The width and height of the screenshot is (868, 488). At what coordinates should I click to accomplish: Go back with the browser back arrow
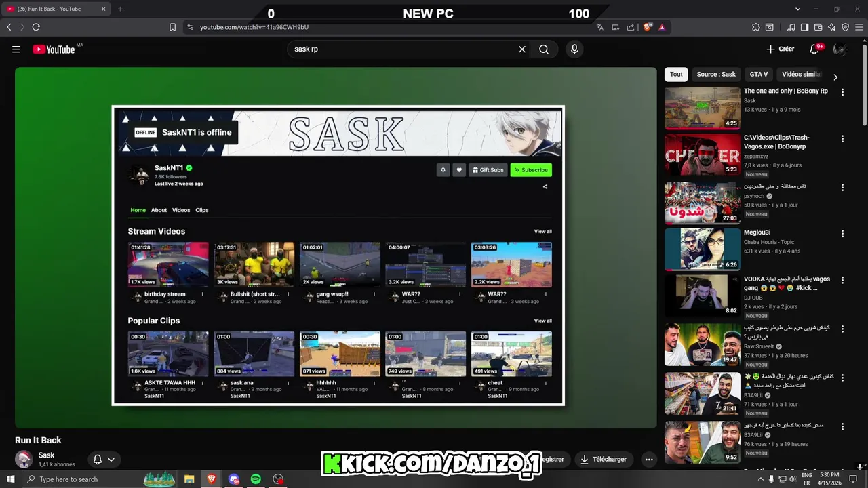[x=9, y=27]
